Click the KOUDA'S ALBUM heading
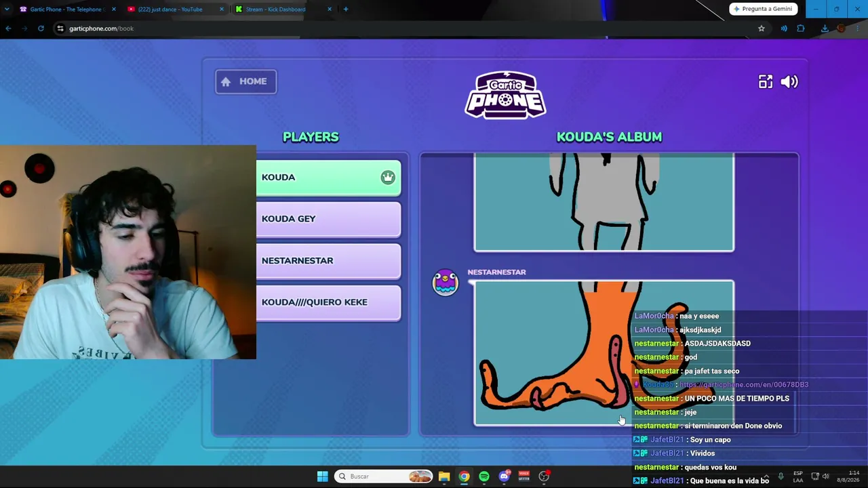Screen dimensions: 868x488 point(609,137)
